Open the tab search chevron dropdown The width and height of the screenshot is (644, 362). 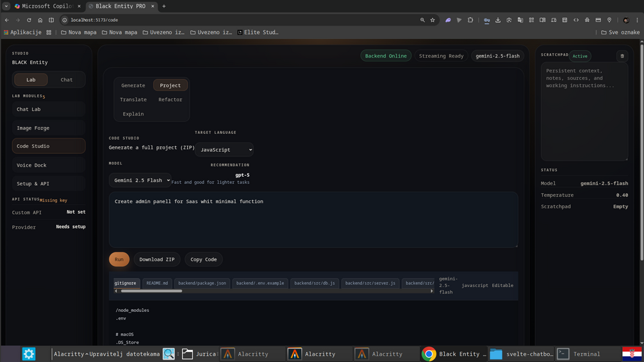coord(6,6)
